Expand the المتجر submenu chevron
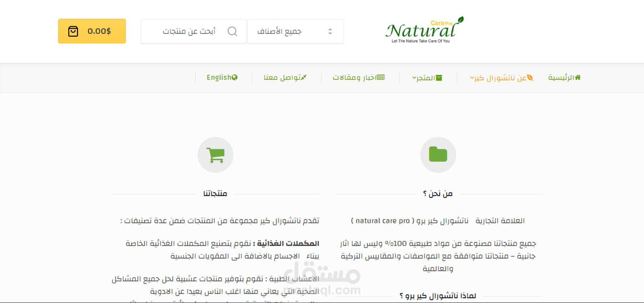Screen dimensions: 644x303 click(414, 78)
